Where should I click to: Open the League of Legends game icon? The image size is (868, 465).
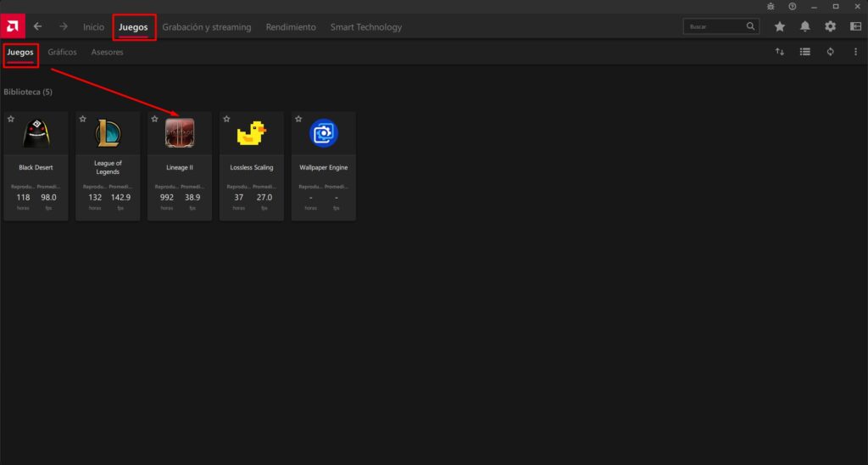click(108, 133)
